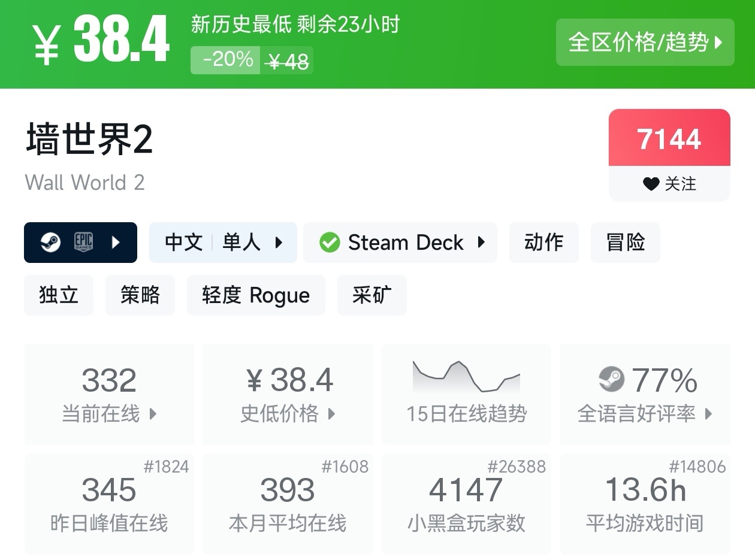This screenshot has height=560, width=755.
Task: Open the 全区价格/趋势 regional prices dropdown
Action: click(x=645, y=42)
